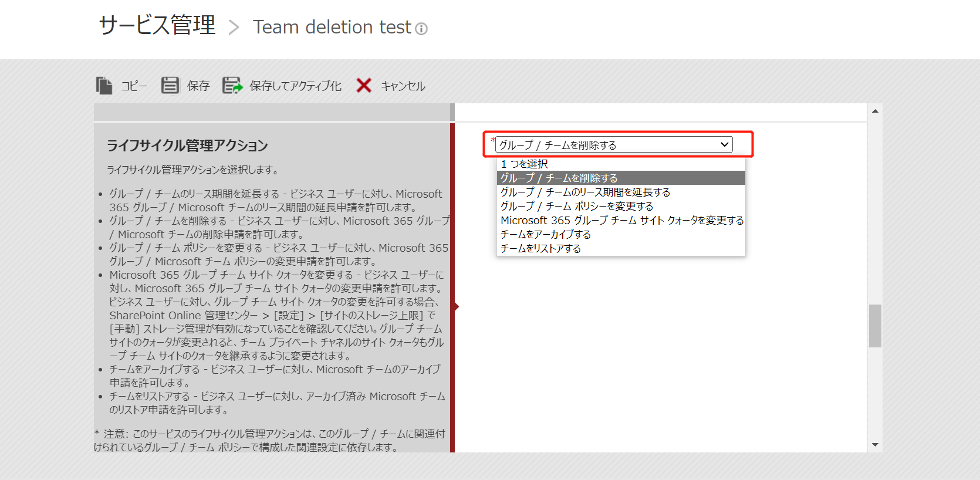Click the scroll down arrow

pyautogui.click(x=875, y=445)
